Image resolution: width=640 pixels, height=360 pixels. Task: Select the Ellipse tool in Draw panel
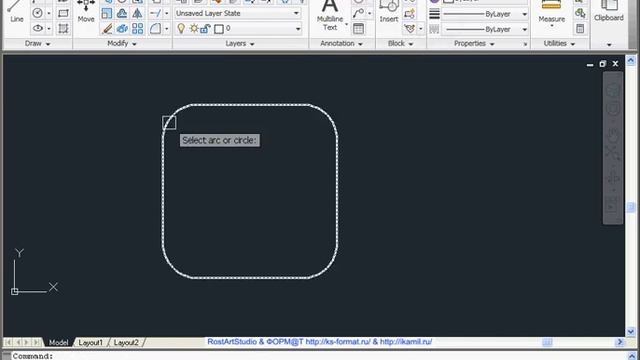[x=38, y=29]
